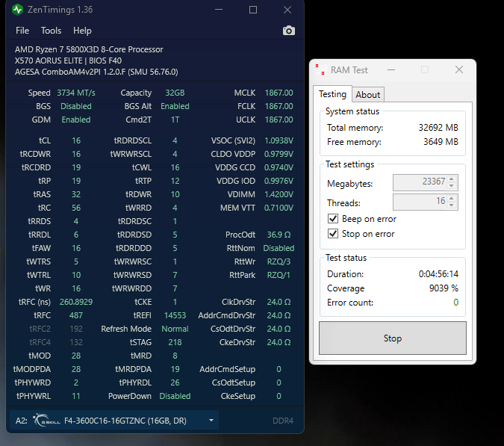Click the tREFI value 14553
504x446 pixels.
coord(175,315)
